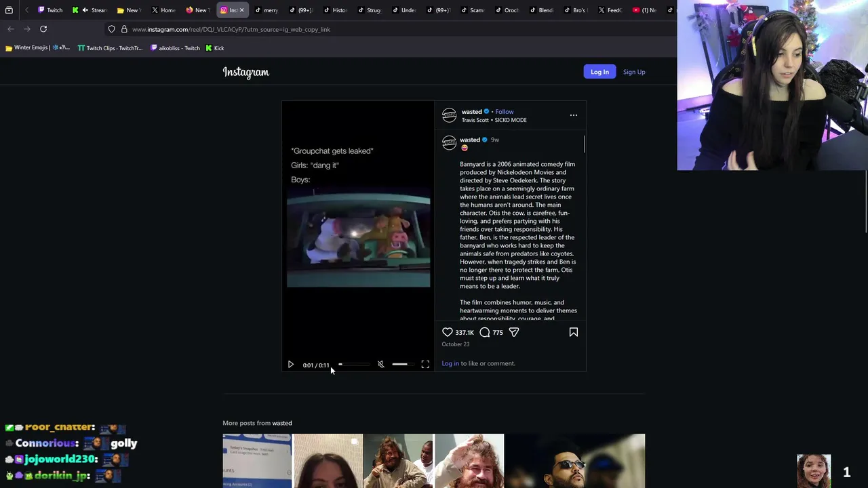Go to Instagram home via the logo

246,72
